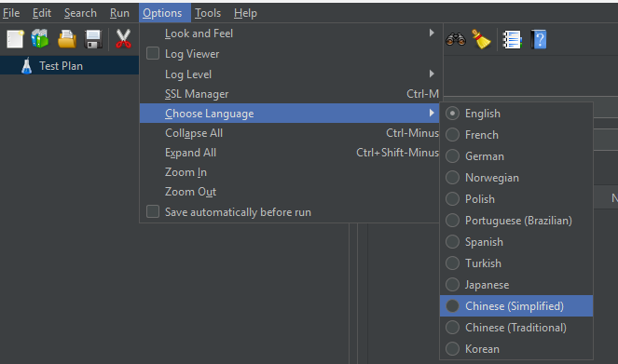Open the Edit menu
The width and height of the screenshot is (618, 364).
(x=42, y=13)
